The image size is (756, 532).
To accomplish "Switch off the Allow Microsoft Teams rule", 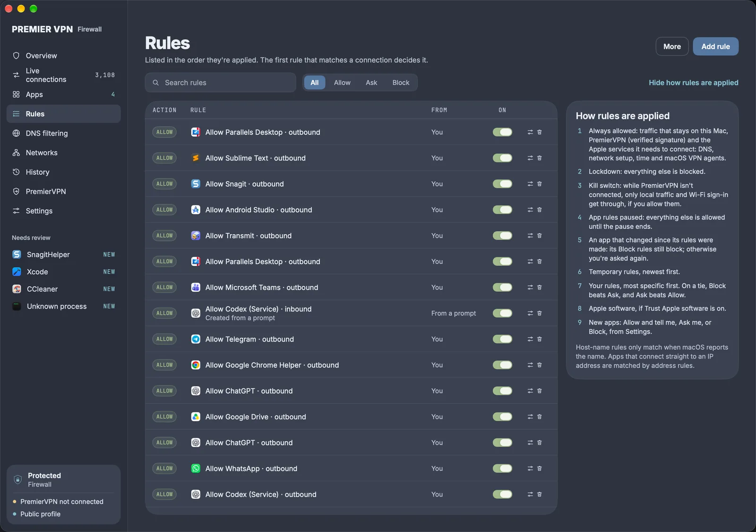I will click(502, 287).
